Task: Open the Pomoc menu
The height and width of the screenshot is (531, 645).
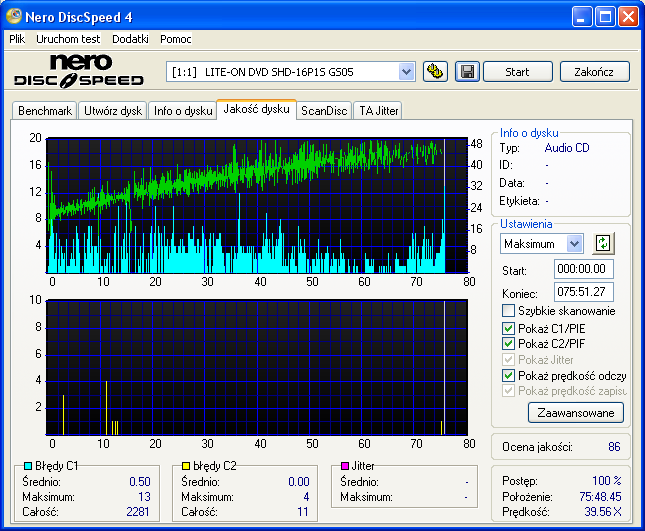Action: coord(176,39)
